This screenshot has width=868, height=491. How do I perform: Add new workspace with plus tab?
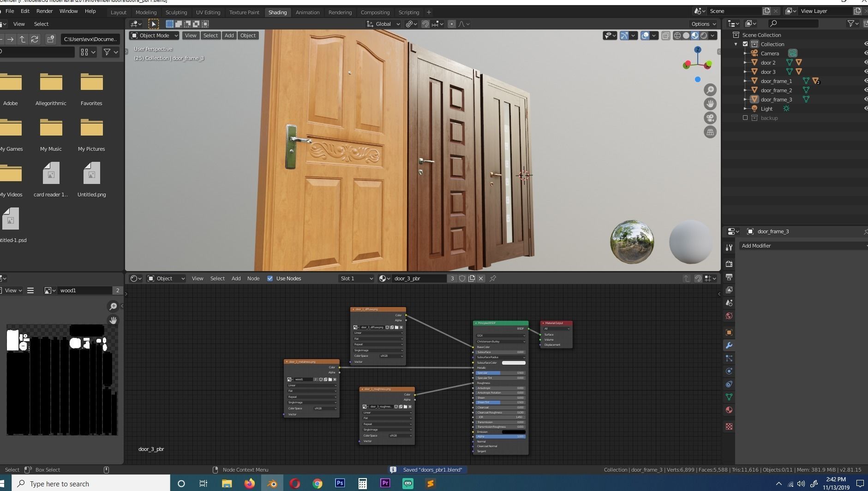click(x=429, y=12)
